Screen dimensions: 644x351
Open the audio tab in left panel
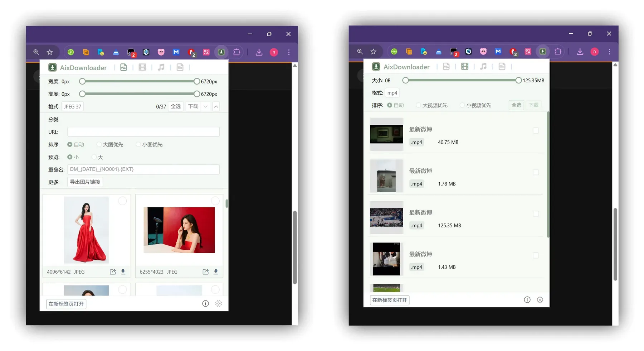(161, 67)
